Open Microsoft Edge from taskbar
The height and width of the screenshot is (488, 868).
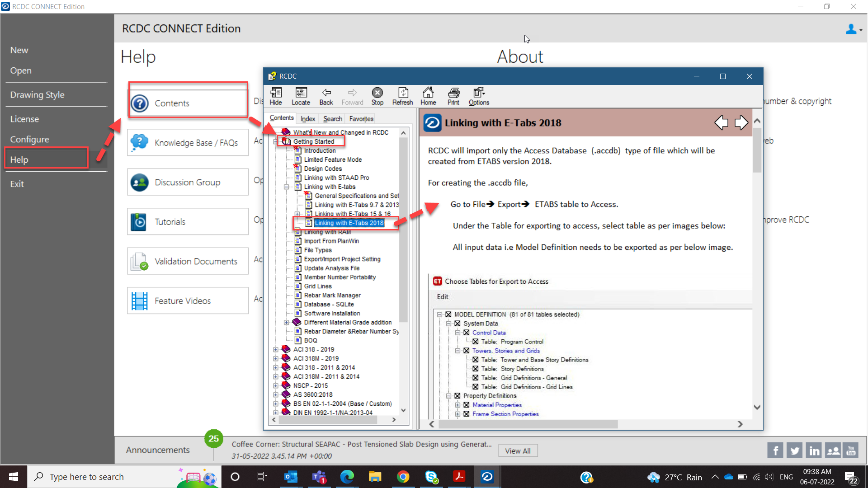tap(347, 477)
